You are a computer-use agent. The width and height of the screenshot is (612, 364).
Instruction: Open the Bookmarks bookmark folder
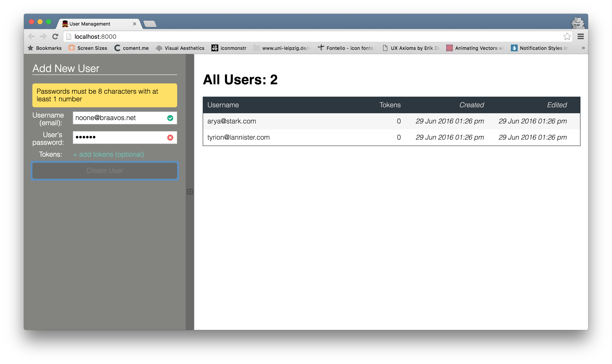tap(45, 48)
